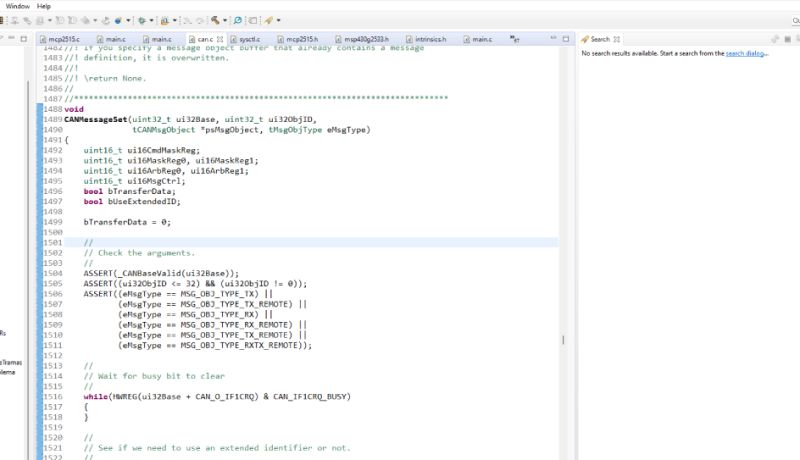This screenshot has height=460, width=800.
Task: Minimize the editor area
Action: coord(554,38)
